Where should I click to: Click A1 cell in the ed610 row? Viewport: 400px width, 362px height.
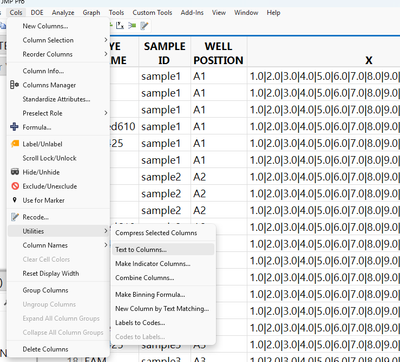(x=219, y=126)
